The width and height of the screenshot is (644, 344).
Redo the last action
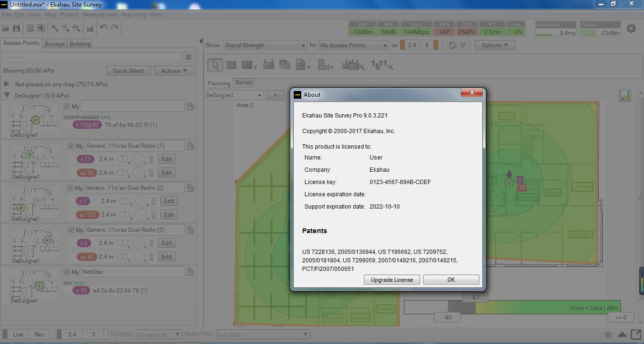coord(115,28)
